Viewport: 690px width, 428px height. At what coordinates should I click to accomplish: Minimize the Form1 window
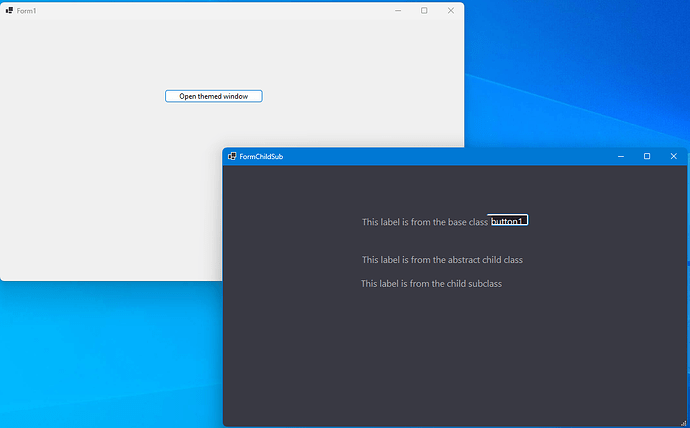398,11
